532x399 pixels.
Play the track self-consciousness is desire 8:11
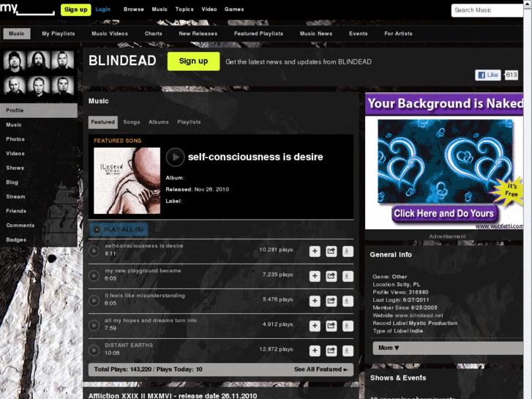point(94,251)
